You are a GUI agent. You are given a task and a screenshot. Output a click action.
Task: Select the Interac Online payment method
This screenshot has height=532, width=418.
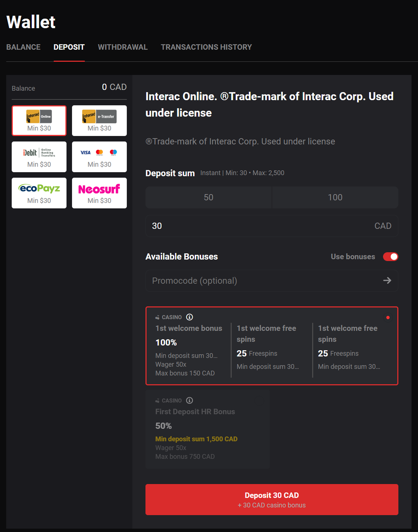tap(39, 121)
